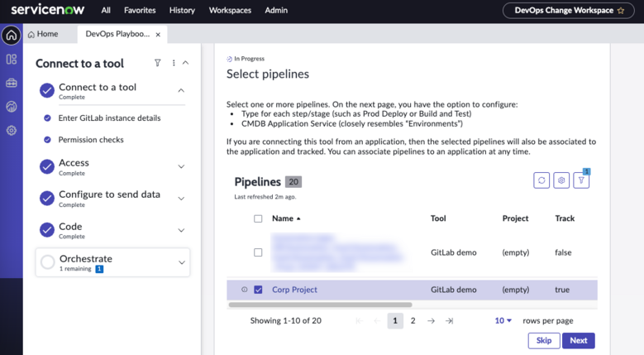
Task: Open the History menu
Action: tap(182, 10)
